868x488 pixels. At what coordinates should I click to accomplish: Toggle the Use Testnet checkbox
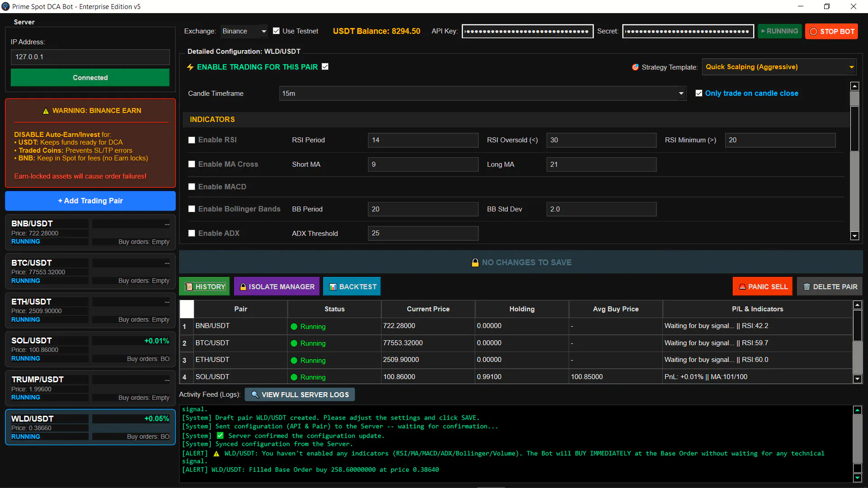click(x=276, y=31)
